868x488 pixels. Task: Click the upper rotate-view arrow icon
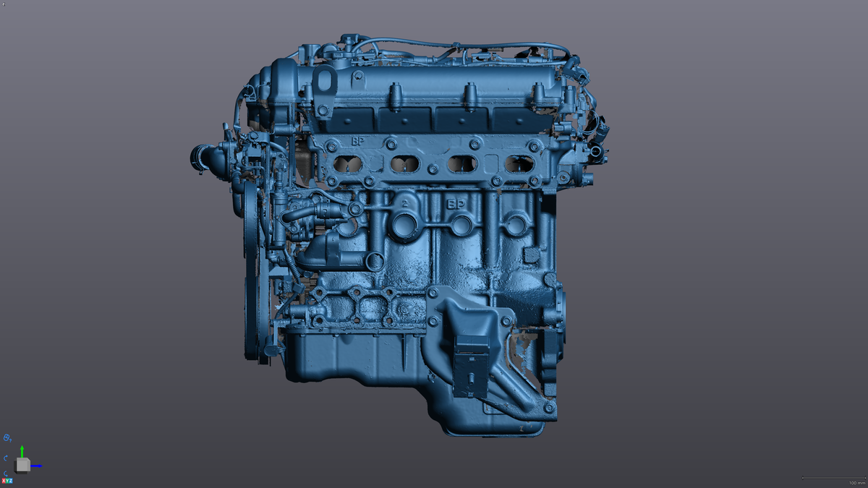(6, 458)
